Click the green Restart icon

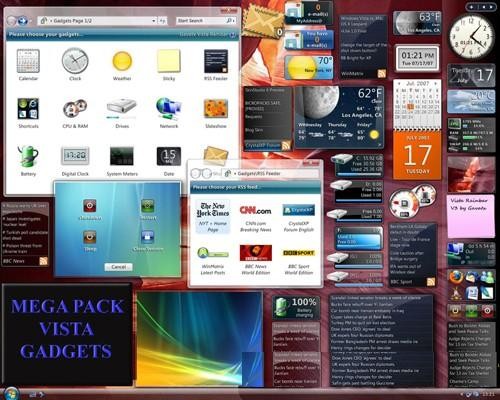(148, 206)
